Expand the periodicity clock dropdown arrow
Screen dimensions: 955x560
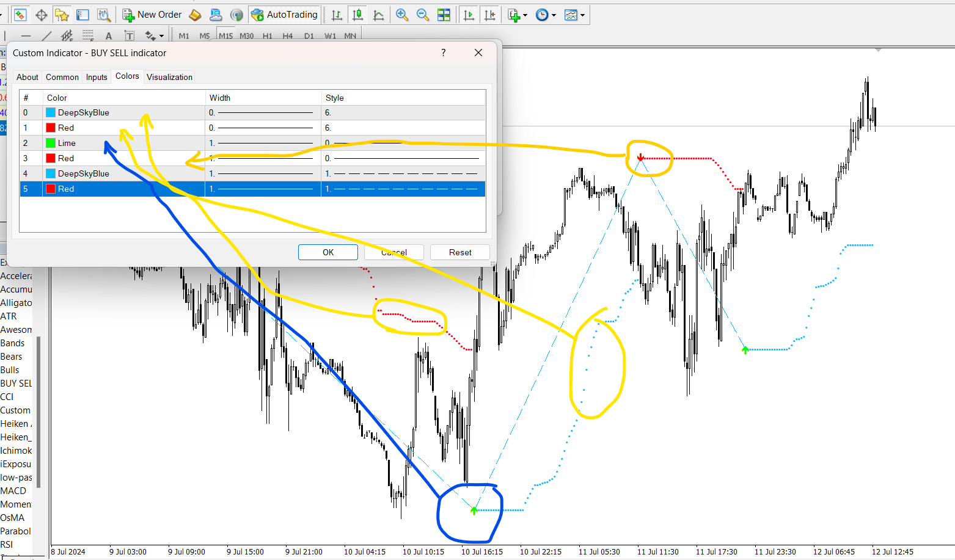pyautogui.click(x=554, y=15)
